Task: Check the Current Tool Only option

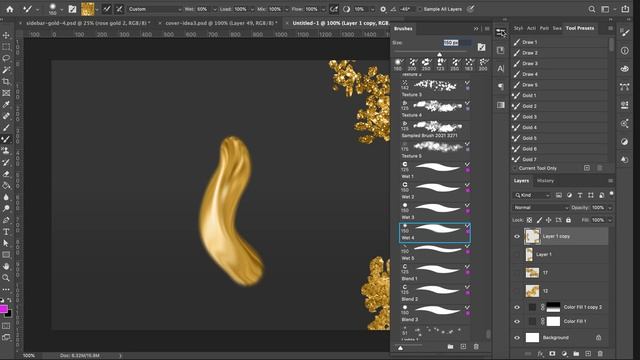Action: click(x=515, y=168)
